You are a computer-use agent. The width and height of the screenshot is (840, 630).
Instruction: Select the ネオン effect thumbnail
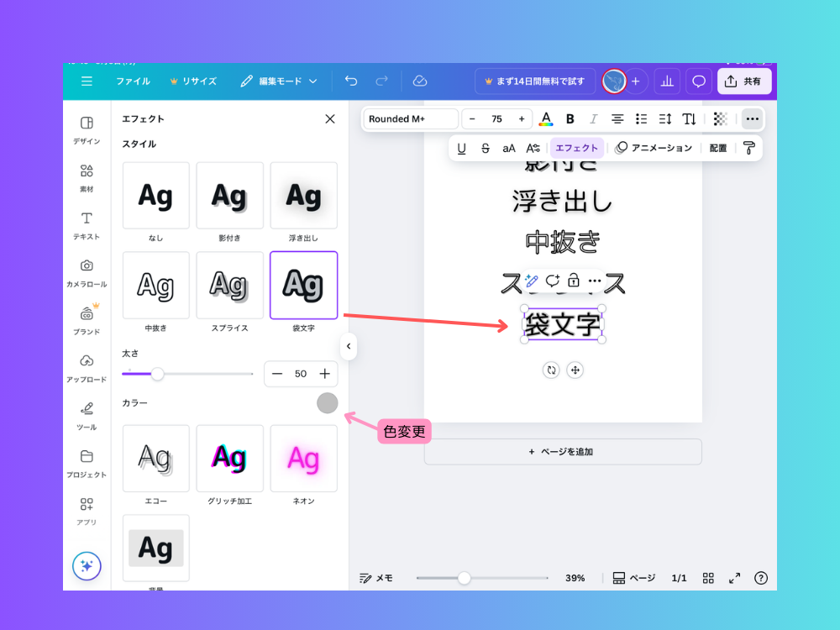(303, 458)
